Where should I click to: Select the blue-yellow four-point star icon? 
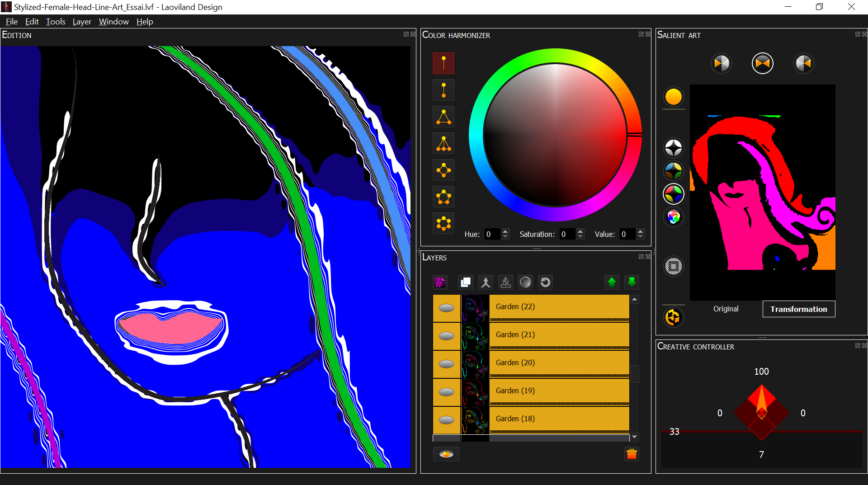point(674,171)
